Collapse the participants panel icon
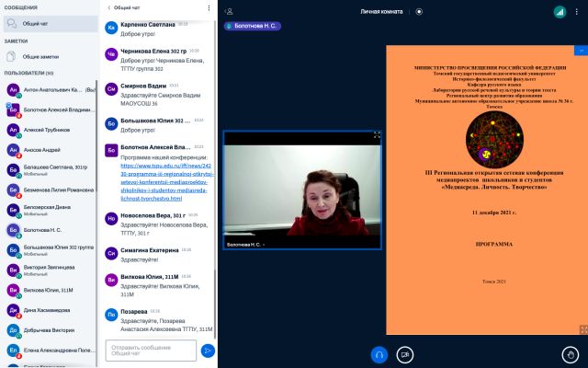 (229, 12)
